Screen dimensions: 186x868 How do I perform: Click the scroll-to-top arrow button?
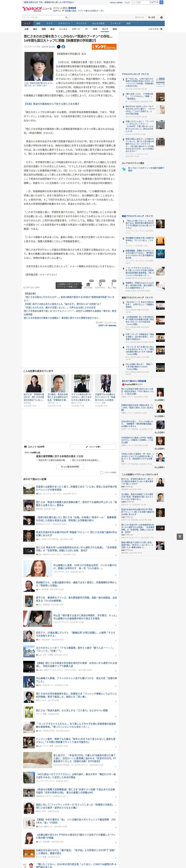tap(180, 536)
